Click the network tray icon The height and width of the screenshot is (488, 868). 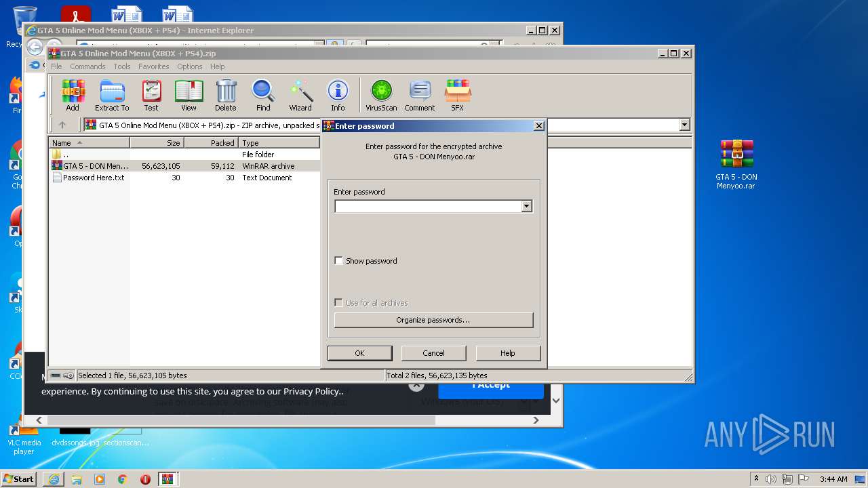pyautogui.click(x=787, y=479)
